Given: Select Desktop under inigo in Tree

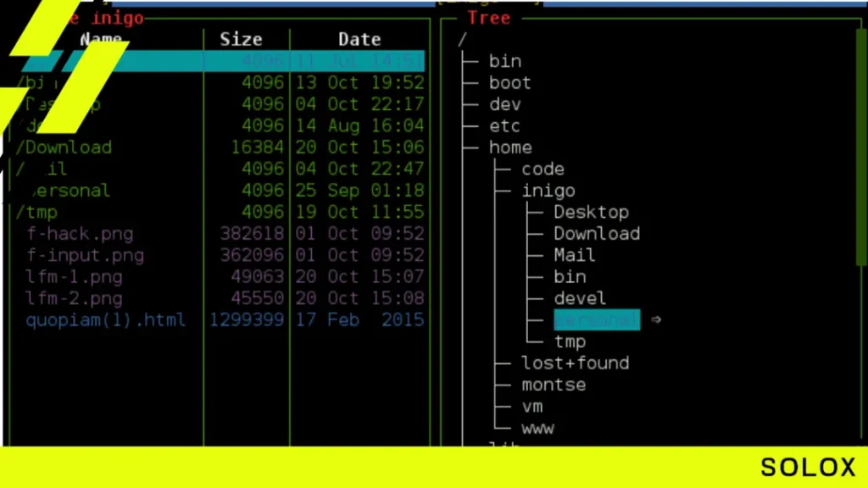Looking at the screenshot, I should 591,212.
